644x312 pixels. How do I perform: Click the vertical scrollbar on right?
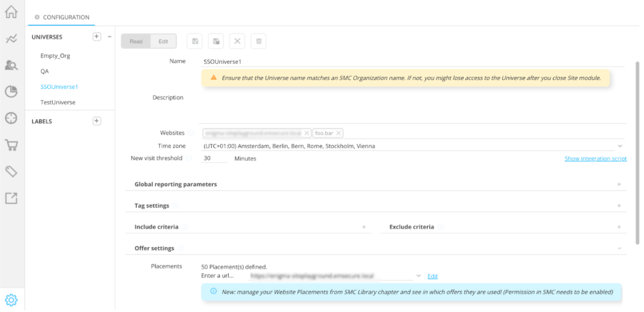638,154
